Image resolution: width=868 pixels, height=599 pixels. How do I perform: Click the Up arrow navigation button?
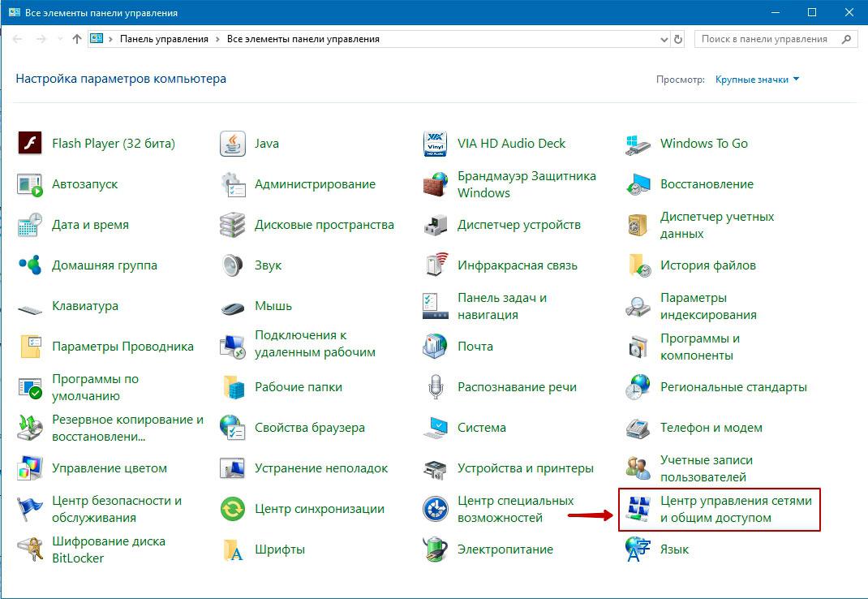pyautogui.click(x=77, y=39)
